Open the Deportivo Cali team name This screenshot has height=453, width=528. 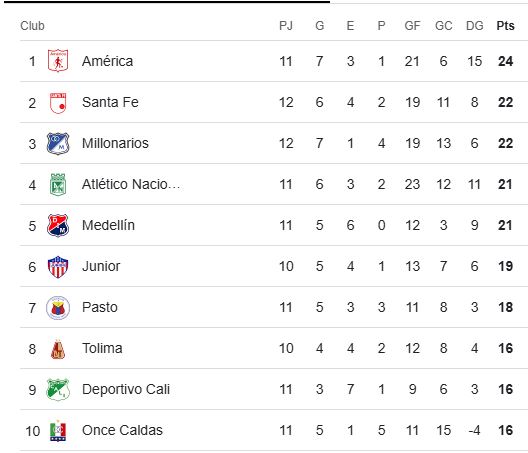coord(126,389)
